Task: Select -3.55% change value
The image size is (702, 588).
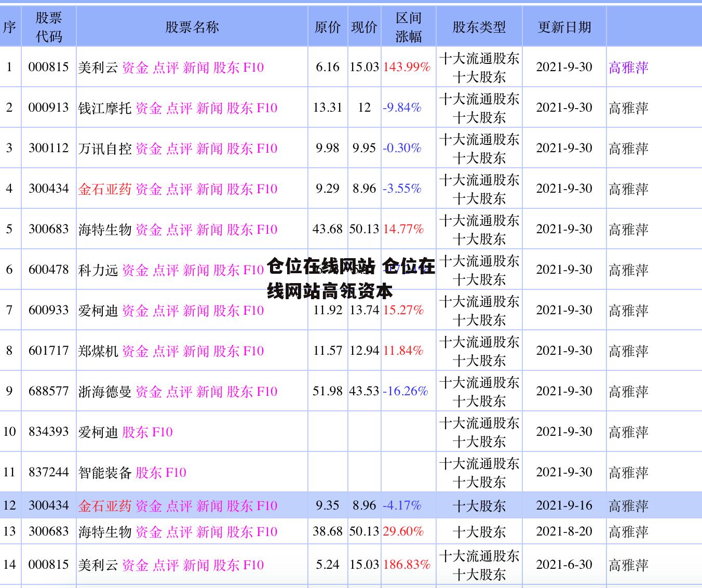Action: [402, 189]
